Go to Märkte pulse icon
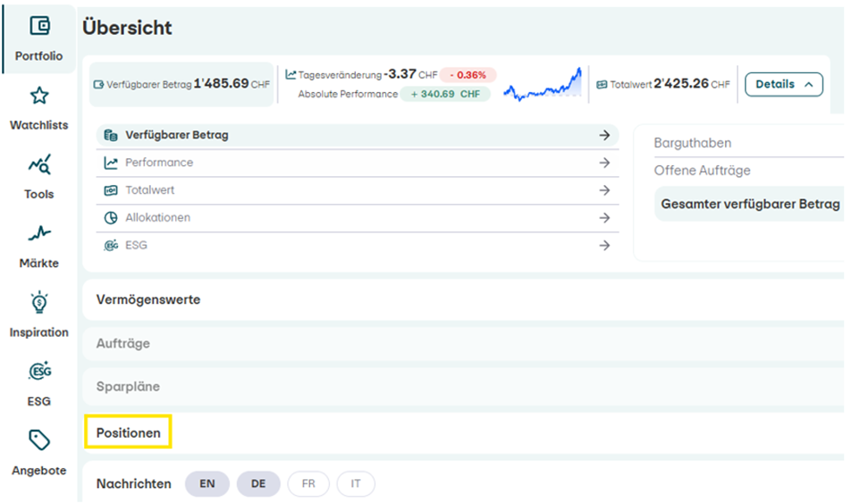This screenshot has width=851, height=504. click(39, 234)
